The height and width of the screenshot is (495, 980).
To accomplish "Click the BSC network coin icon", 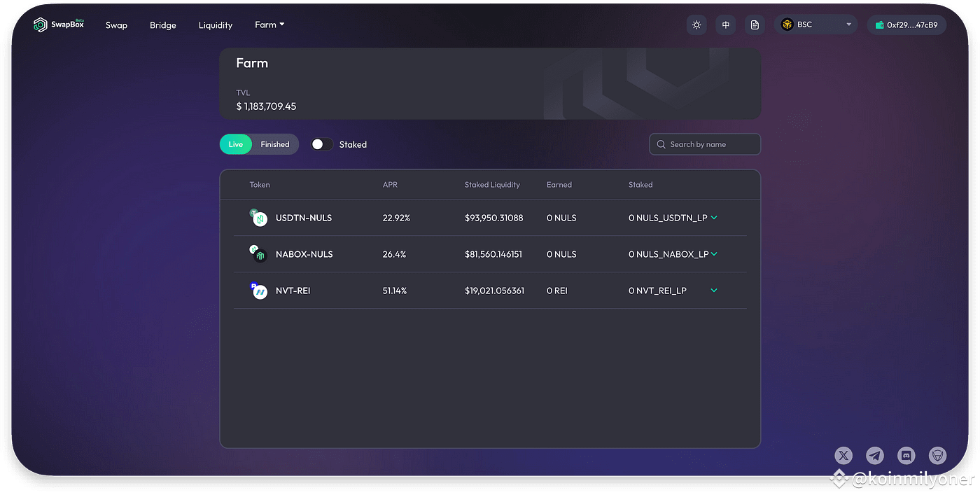I will pyautogui.click(x=787, y=25).
